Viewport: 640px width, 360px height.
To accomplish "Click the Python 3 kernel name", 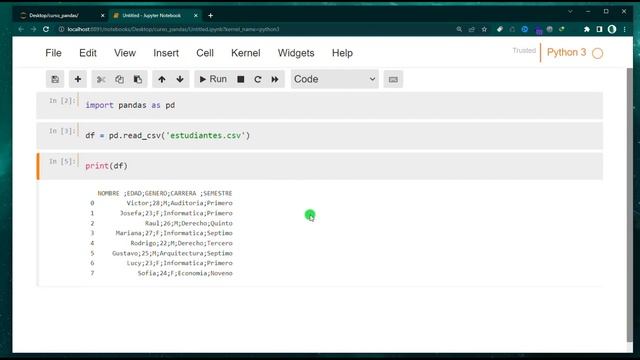I will pyautogui.click(x=566, y=52).
